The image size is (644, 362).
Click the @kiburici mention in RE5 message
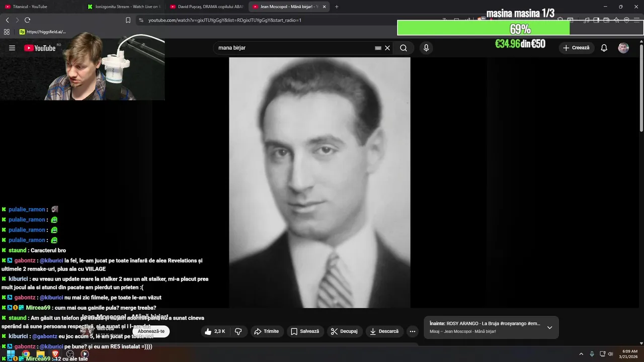click(x=51, y=346)
